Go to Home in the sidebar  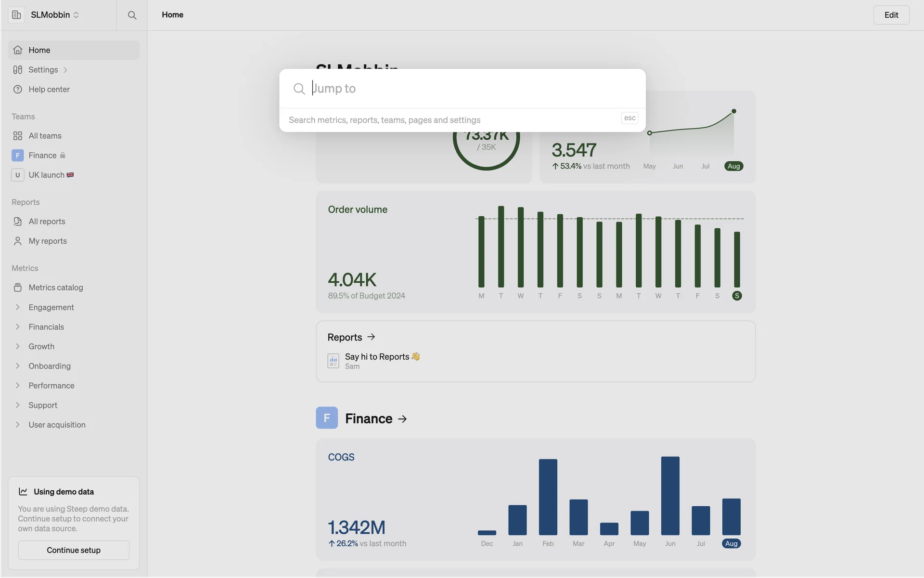click(39, 50)
